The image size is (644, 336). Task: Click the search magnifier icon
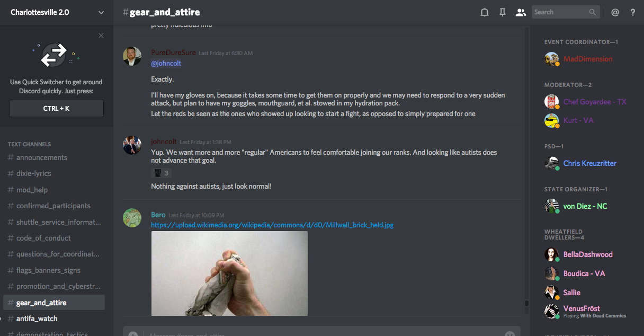click(593, 12)
